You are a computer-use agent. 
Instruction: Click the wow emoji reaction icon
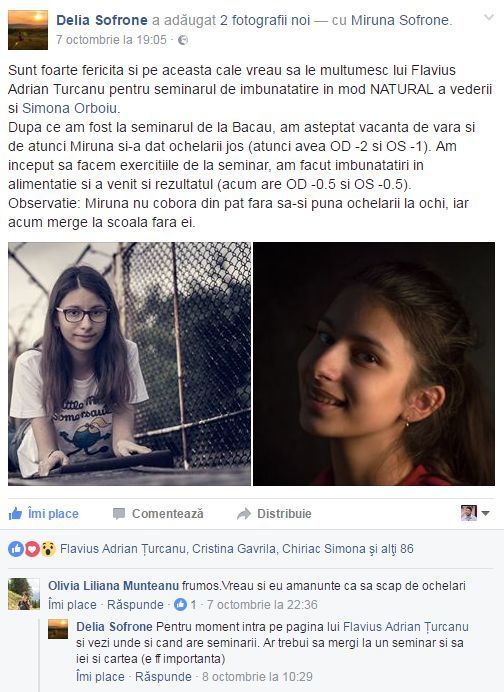[48, 549]
